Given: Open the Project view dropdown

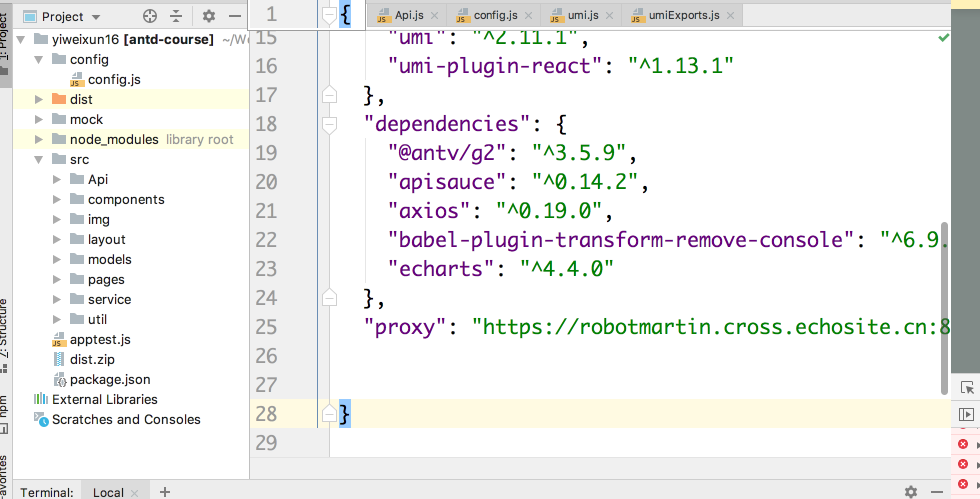Looking at the screenshot, I should point(96,17).
